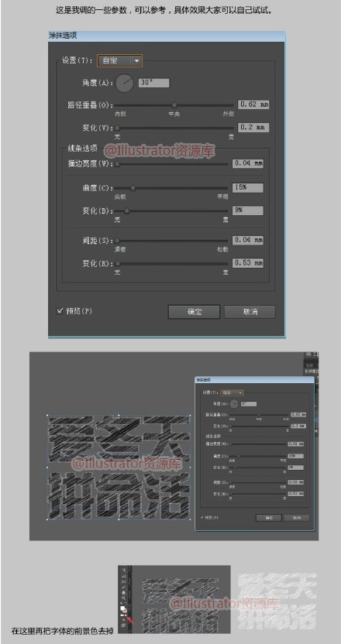The image size is (341, 644).
Task: Click the 变化(B) slider handle in large dialog
Action: 126,211
